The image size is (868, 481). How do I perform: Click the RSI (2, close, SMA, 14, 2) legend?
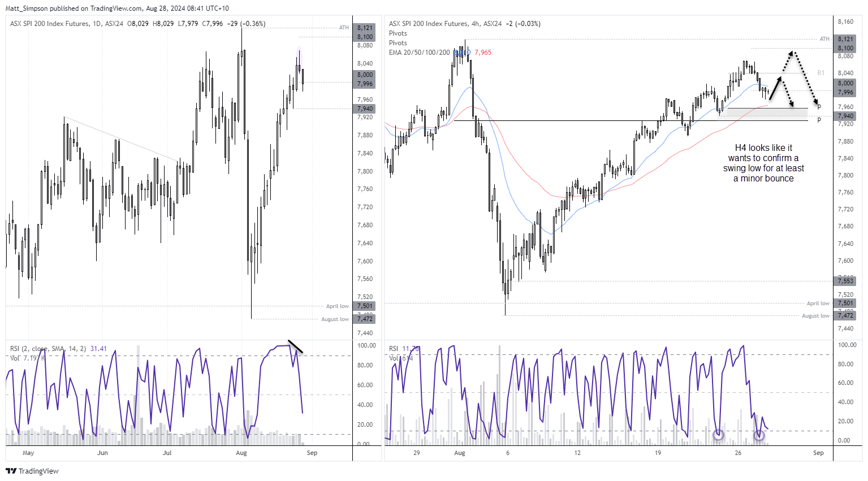[48, 349]
